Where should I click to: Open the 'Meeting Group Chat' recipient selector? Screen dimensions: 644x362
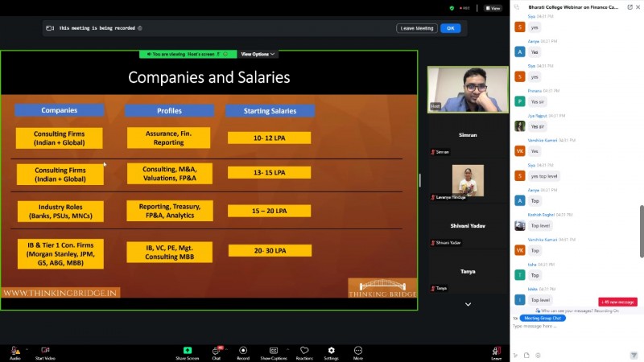pyautogui.click(x=543, y=318)
